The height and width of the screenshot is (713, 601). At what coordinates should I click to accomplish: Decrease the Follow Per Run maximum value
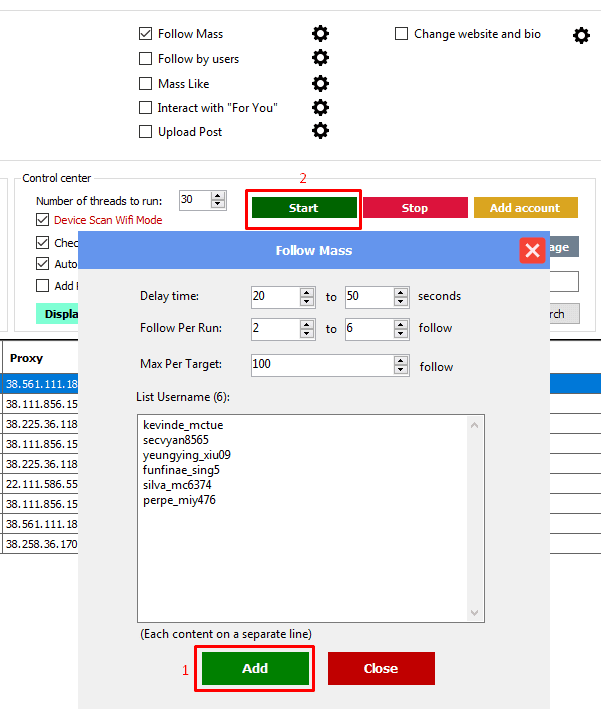(401, 333)
